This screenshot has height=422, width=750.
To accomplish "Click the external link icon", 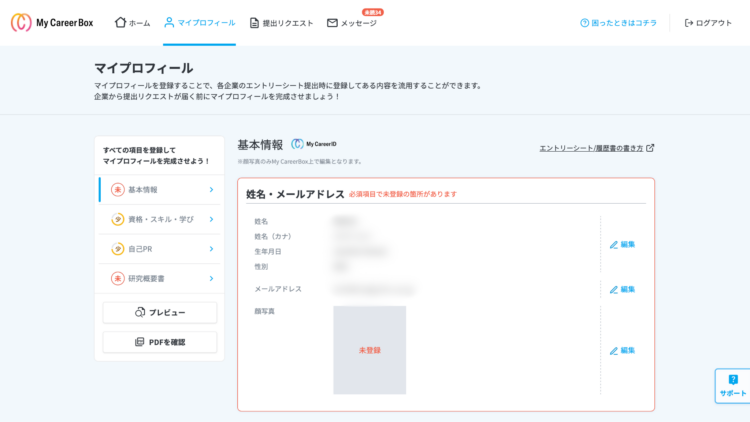I will pos(650,148).
